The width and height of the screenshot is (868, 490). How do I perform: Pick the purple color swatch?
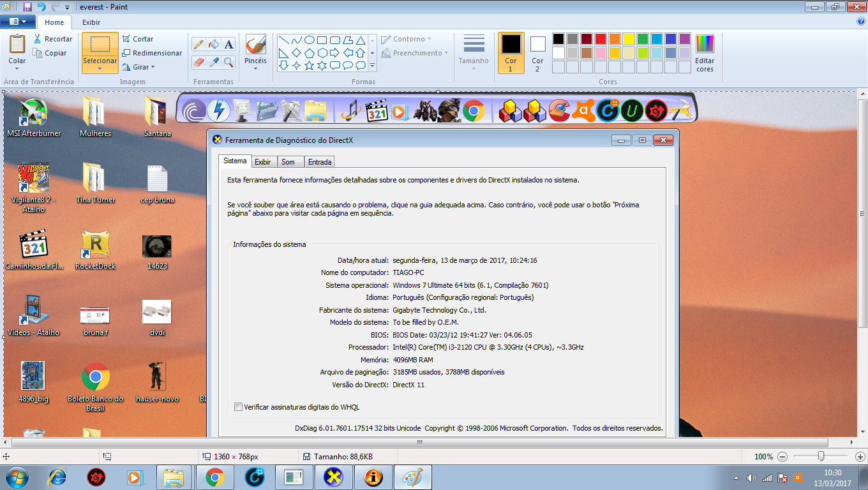coord(685,39)
